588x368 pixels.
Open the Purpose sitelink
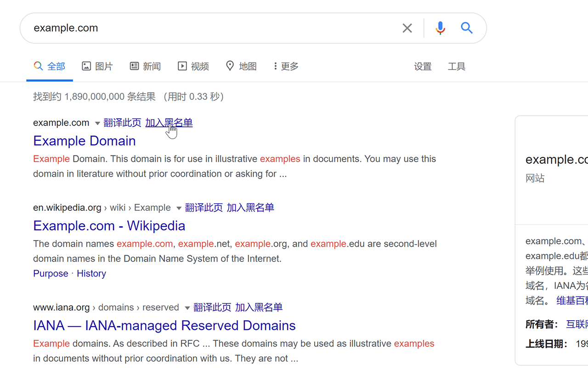[51, 273]
